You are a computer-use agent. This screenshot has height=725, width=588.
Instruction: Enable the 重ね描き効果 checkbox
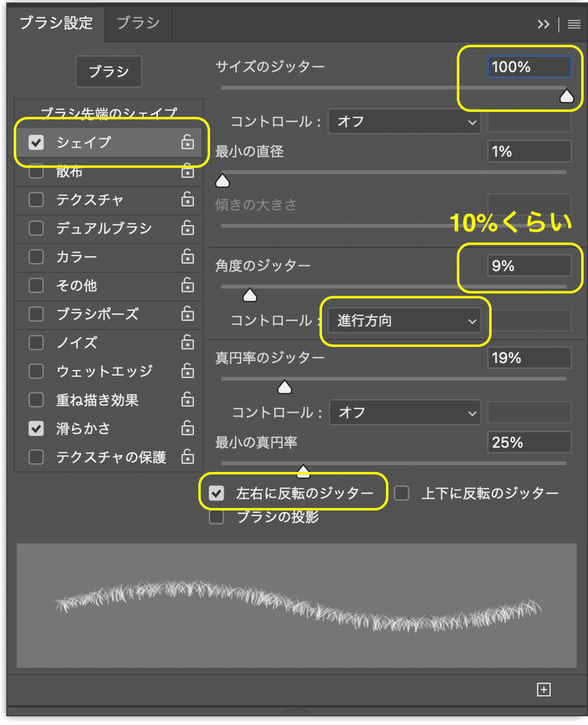click(36, 400)
